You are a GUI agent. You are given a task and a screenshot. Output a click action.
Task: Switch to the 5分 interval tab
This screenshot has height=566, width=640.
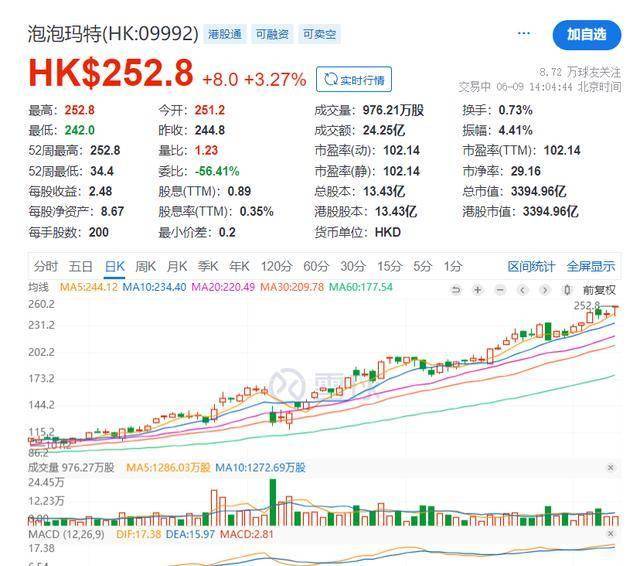pyautogui.click(x=422, y=266)
